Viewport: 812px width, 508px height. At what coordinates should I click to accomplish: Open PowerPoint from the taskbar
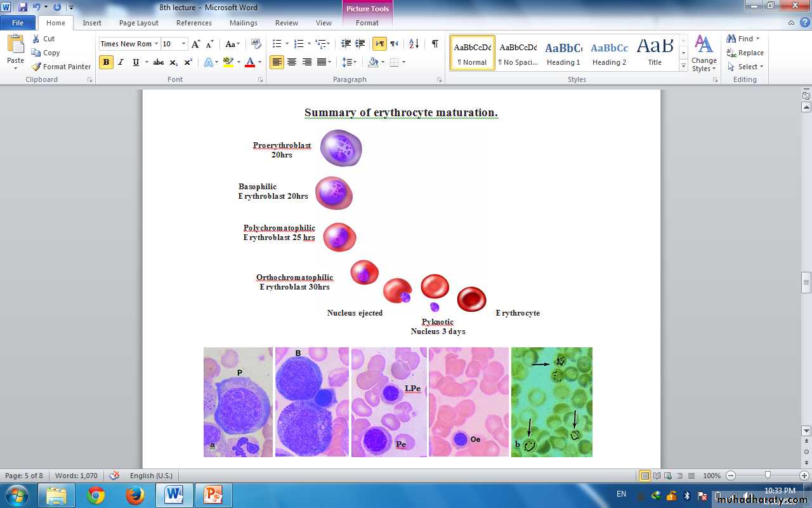(213, 495)
